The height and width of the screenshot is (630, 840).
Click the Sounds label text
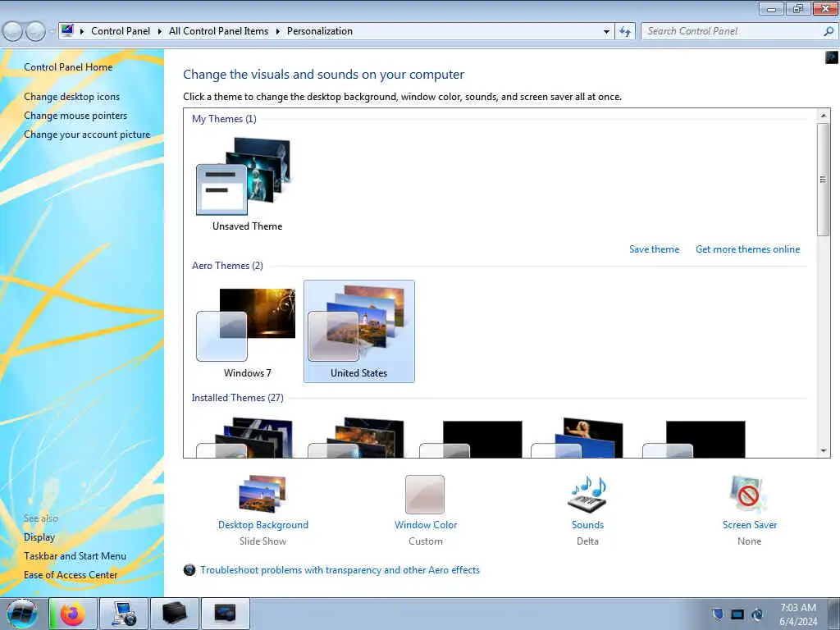[x=587, y=525]
